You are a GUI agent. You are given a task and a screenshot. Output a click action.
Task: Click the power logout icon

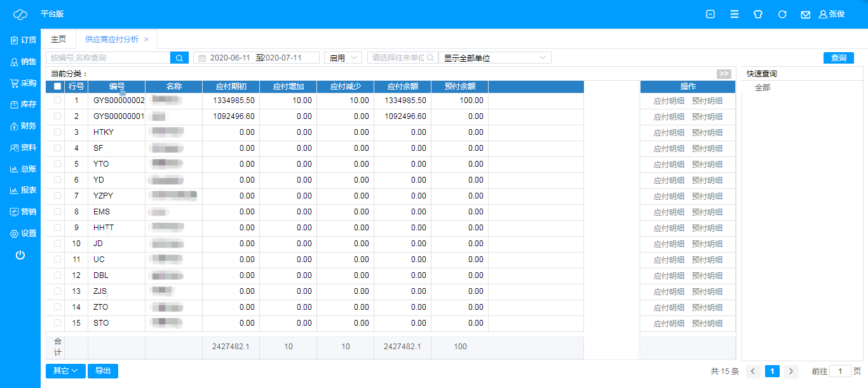coord(20,255)
